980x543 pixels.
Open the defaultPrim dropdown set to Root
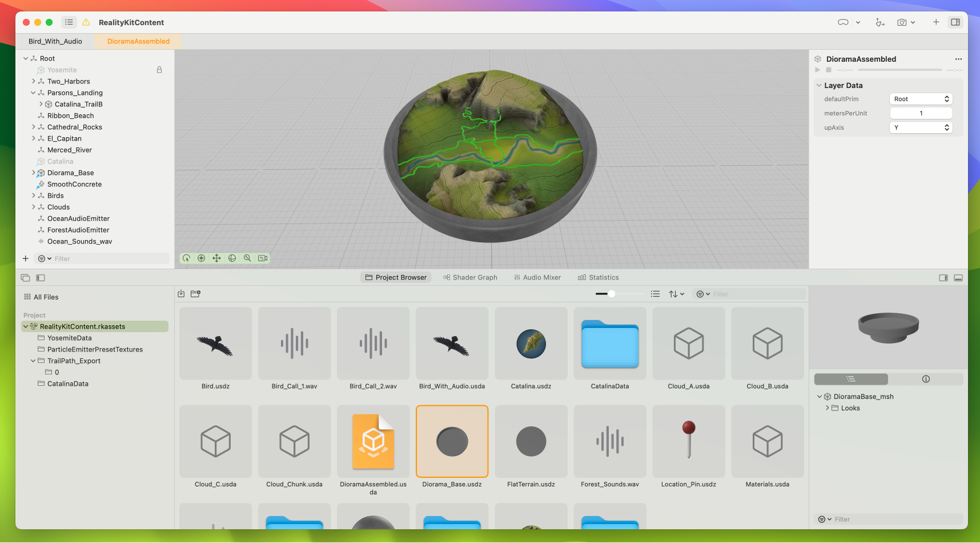(x=921, y=98)
